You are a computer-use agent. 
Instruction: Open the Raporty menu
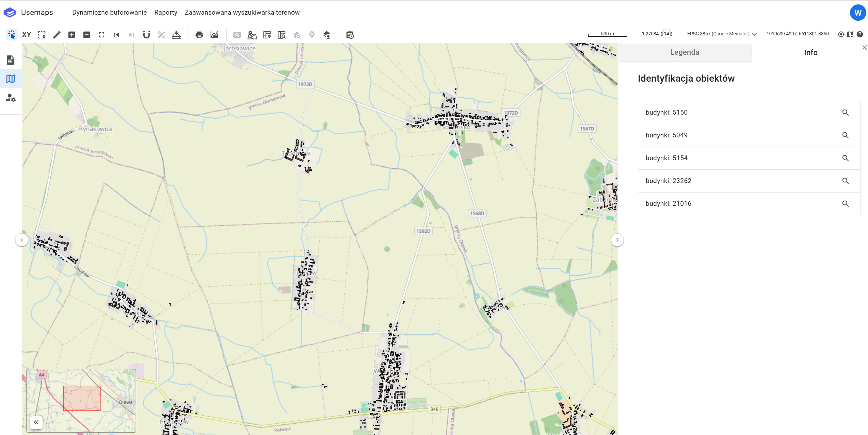click(x=165, y=13)
